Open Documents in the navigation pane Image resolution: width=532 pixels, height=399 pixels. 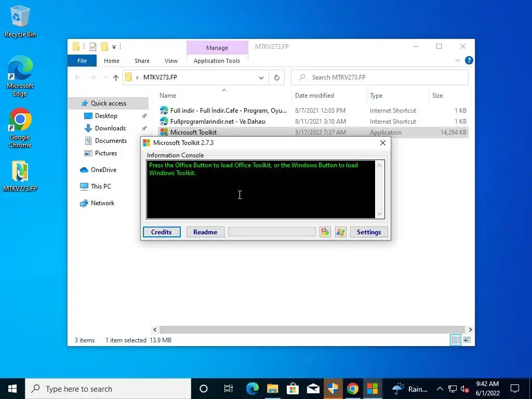111,141
